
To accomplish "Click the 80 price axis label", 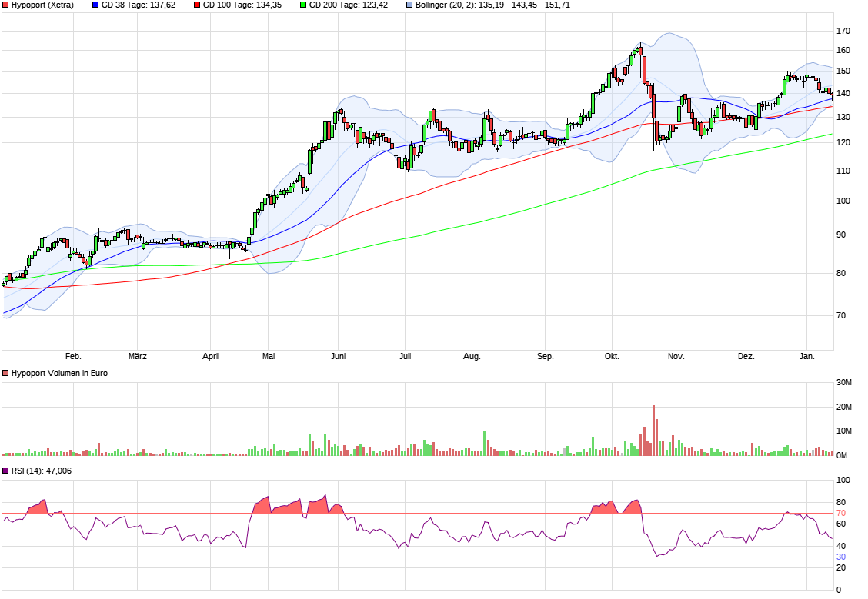I will coord(841,273).
